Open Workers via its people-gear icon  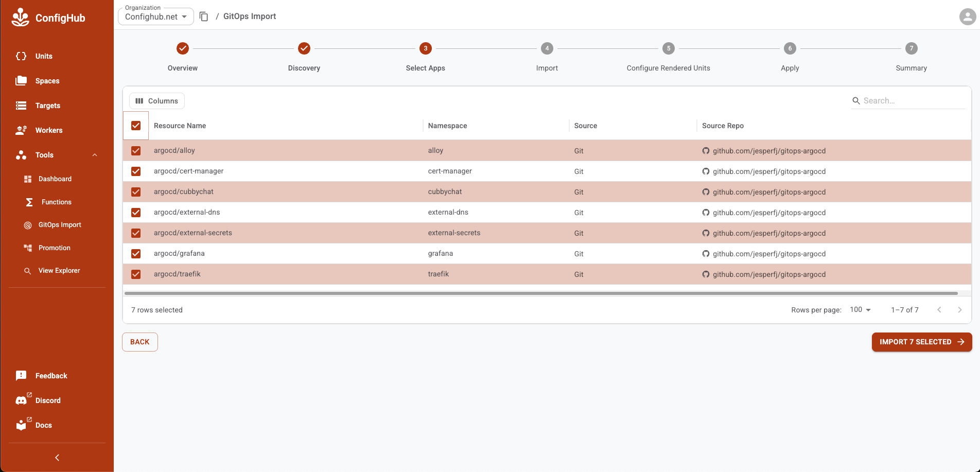coord(21,130)
